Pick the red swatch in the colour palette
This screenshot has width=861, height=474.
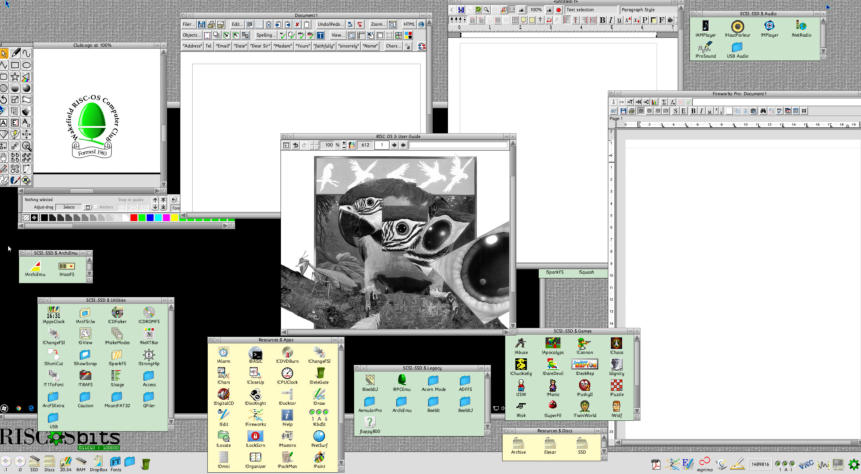click(133, 218)
